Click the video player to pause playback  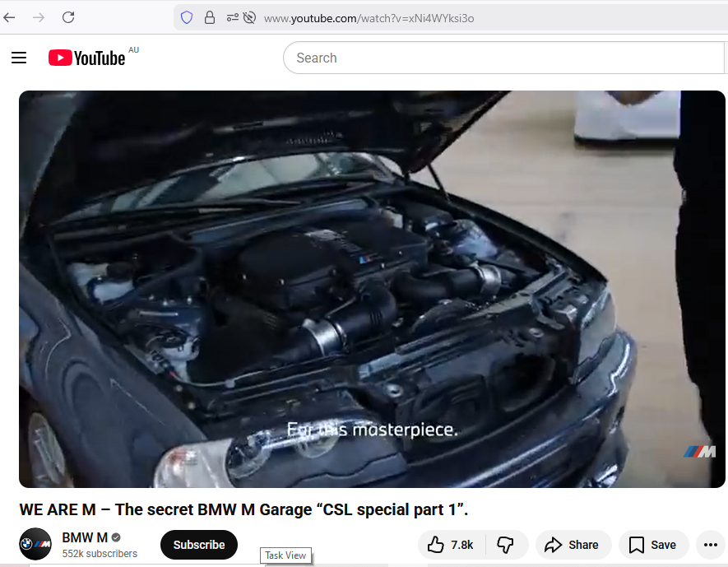372,288
